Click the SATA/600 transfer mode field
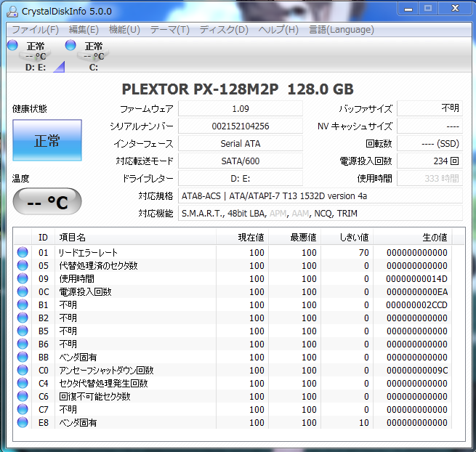 click(241, 161)
